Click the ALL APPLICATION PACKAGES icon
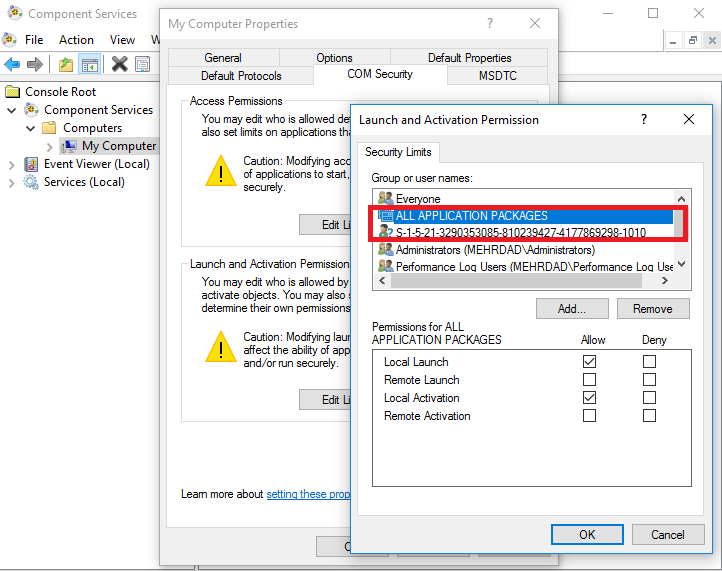Image resolution: width=722 pixels, height=571 pixels. coord(385,216)
